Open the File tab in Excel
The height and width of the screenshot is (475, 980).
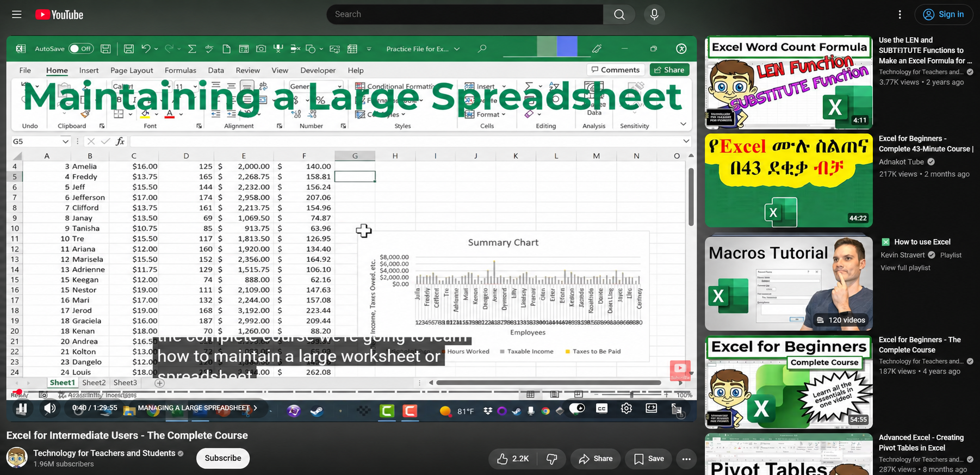pyautogui.click(x=25, y=70)
